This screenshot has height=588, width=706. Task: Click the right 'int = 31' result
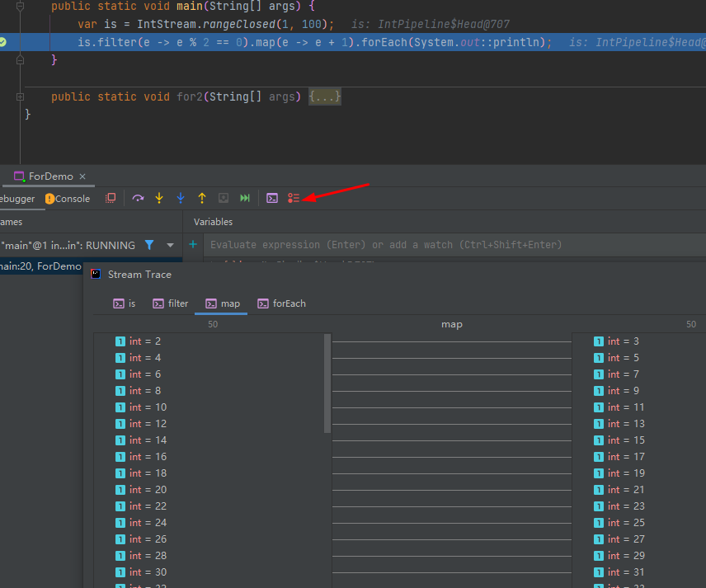pyautogui.click(x=619, y=572)
